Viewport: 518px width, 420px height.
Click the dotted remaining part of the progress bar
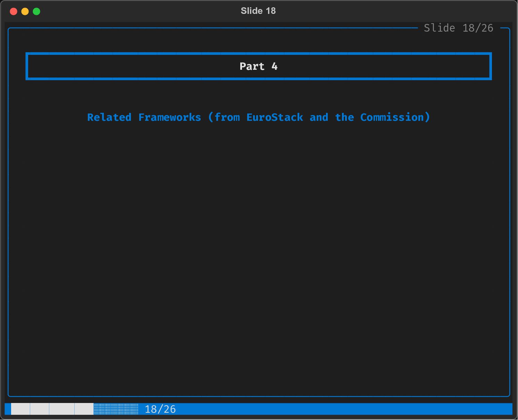coord(116,409)
